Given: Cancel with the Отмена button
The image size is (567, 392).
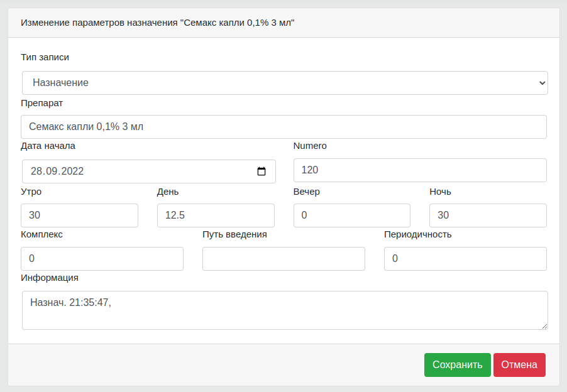Looking at the screenshot, I should click(519, 365).
